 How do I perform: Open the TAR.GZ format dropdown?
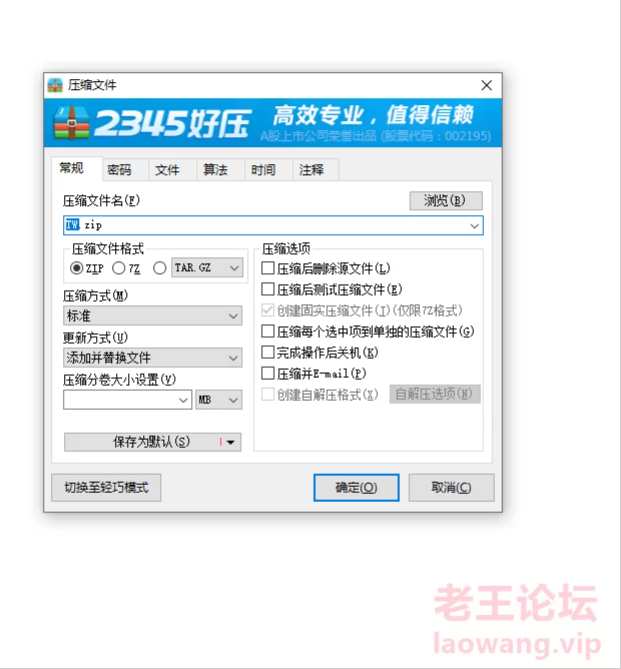pyautogui.click(x=207, y=268)
